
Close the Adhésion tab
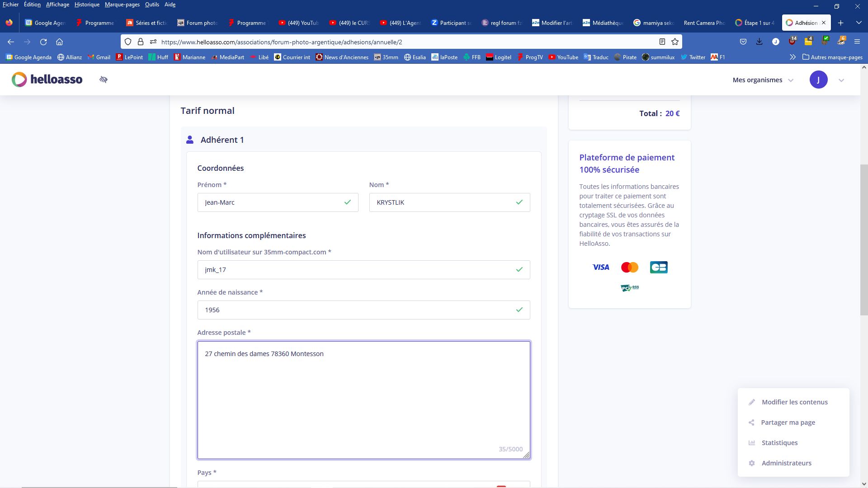coord(823,23)
